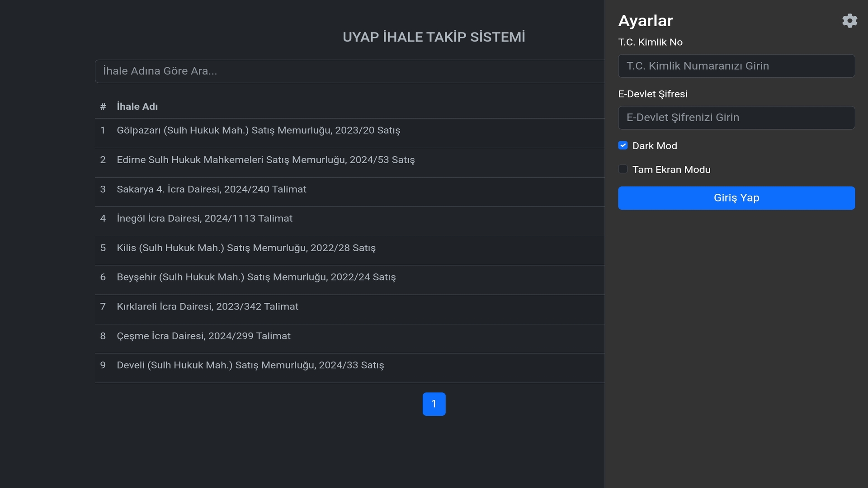Click the UYAP İHALE TAKİP SİSTEMİ title
The width and height of the screenshot is (868, 488).
tap(434, 37)
